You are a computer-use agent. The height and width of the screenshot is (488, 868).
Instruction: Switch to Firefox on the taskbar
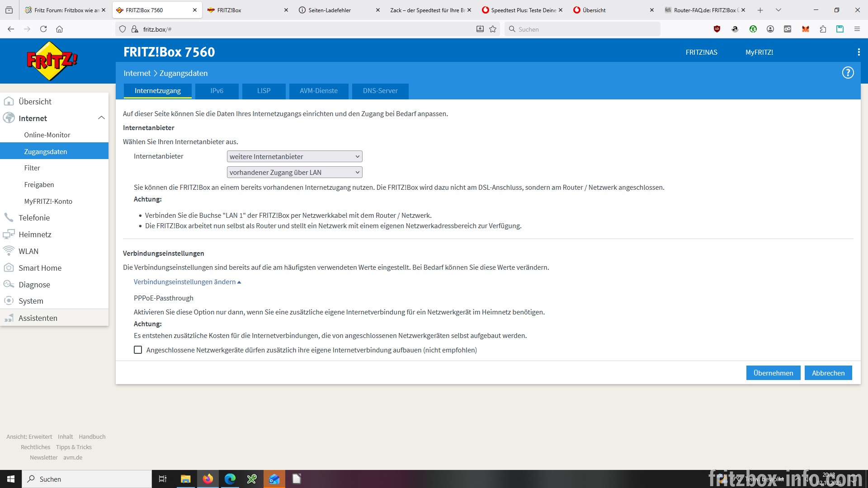[208, 479]
